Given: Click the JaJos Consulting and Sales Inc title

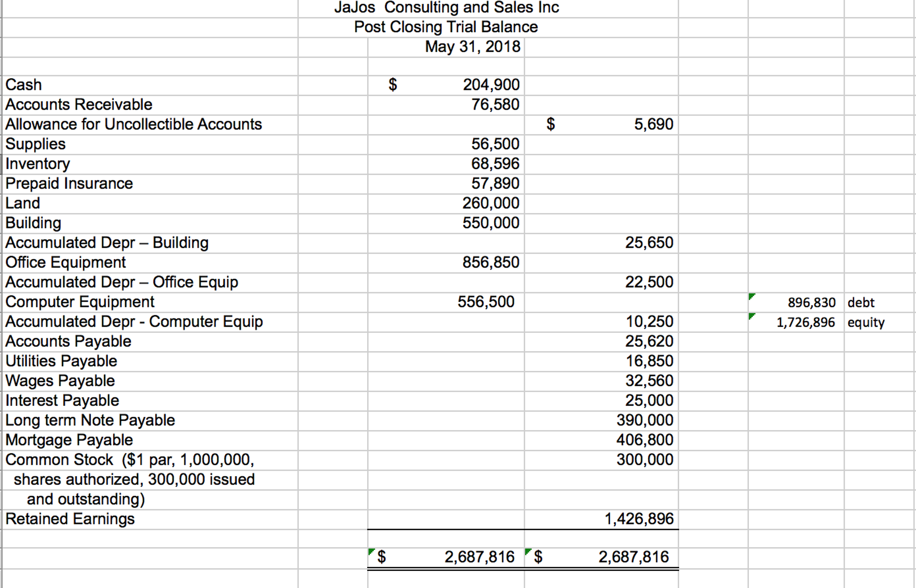Looking at the screenshot, I should (446, 7).
